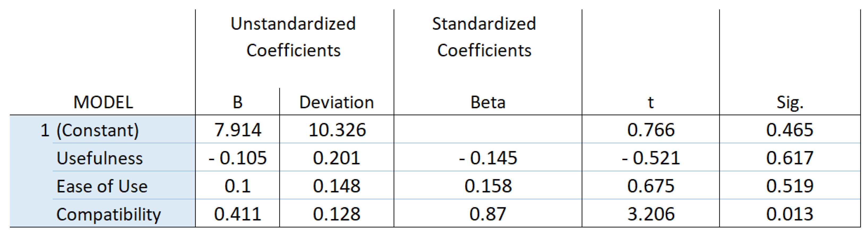Click the Sig. column header
868x236 pixels.
(789, 102)
